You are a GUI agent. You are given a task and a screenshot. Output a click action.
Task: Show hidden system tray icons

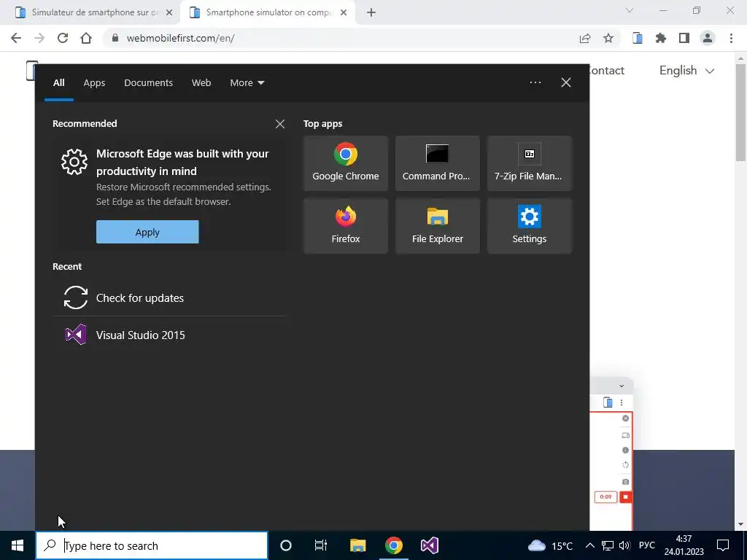pyautogui.click(x=589, y=545)
